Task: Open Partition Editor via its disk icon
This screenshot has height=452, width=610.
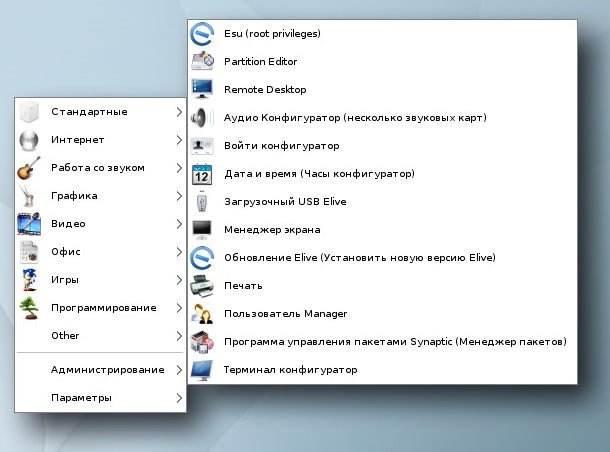Action: click(x=202, y=61)
